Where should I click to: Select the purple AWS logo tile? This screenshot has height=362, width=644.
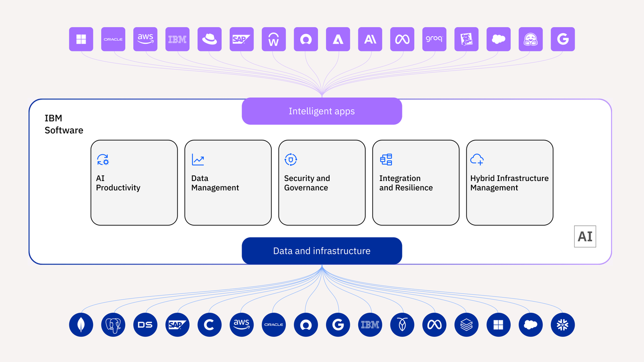(x=145, y=39)
